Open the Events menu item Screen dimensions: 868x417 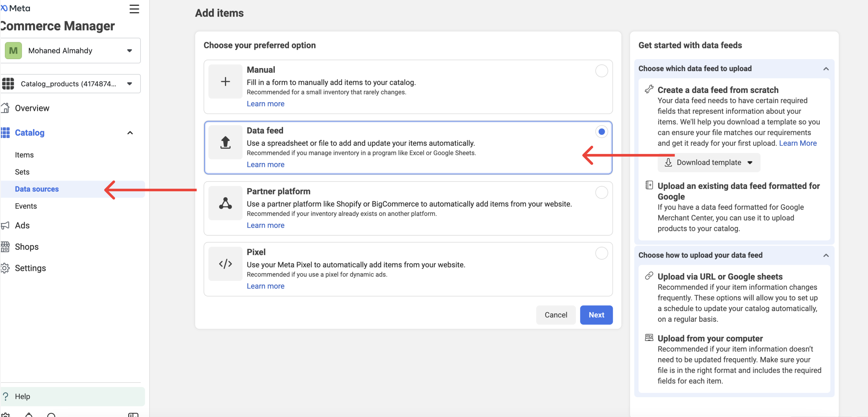[26, 206]
